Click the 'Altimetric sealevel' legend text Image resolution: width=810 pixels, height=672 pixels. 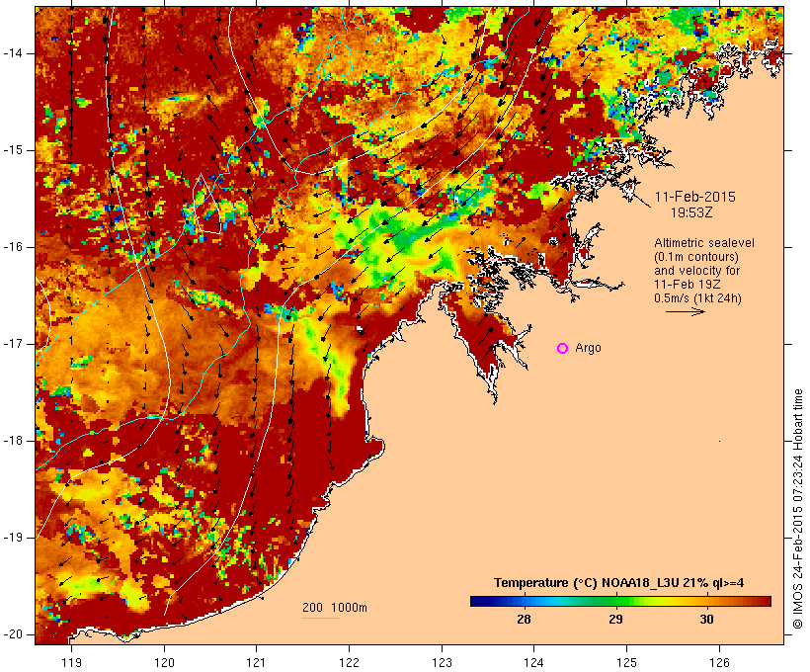point(704,243)
